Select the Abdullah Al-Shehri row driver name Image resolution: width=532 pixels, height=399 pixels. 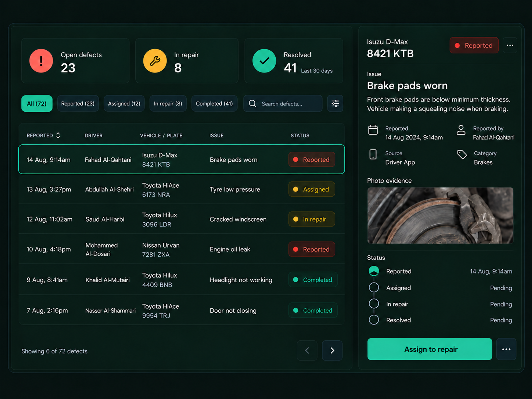point(109,190)
